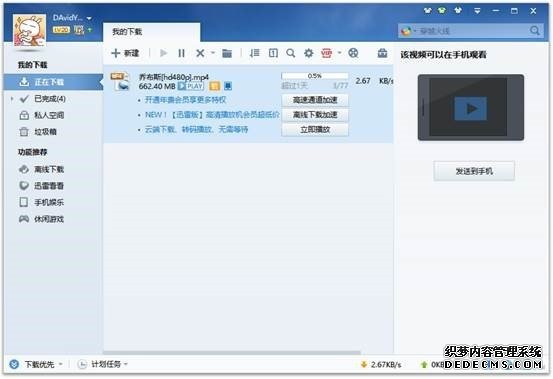This screenshot has width=553, height=379.
Task: Click the VIP badge beside LV20
Action: [79, 30]
